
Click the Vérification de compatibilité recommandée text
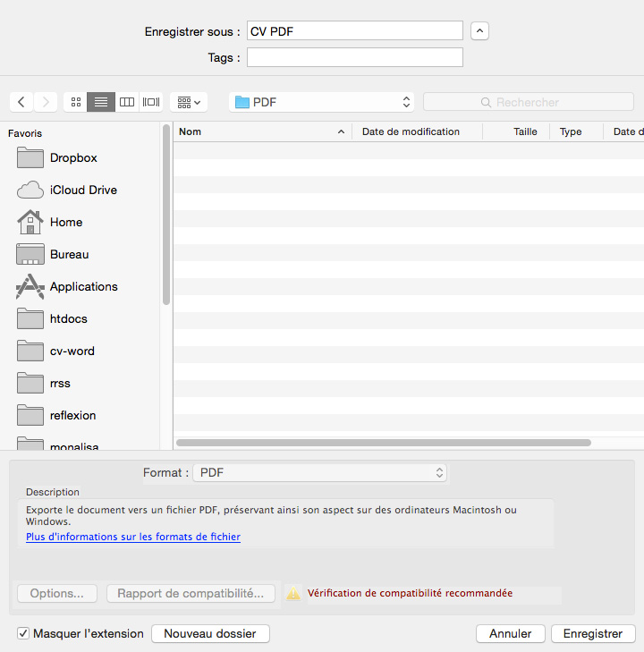410,593
